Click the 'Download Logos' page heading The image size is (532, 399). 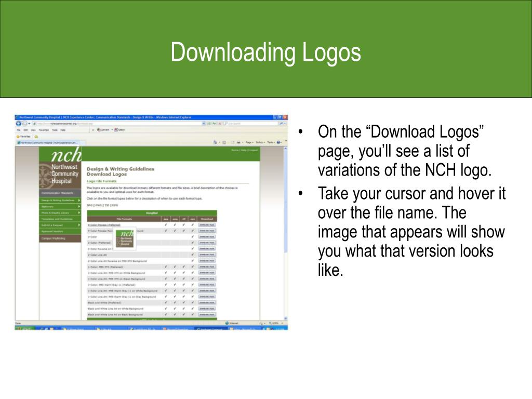click(x=107, y=174)
